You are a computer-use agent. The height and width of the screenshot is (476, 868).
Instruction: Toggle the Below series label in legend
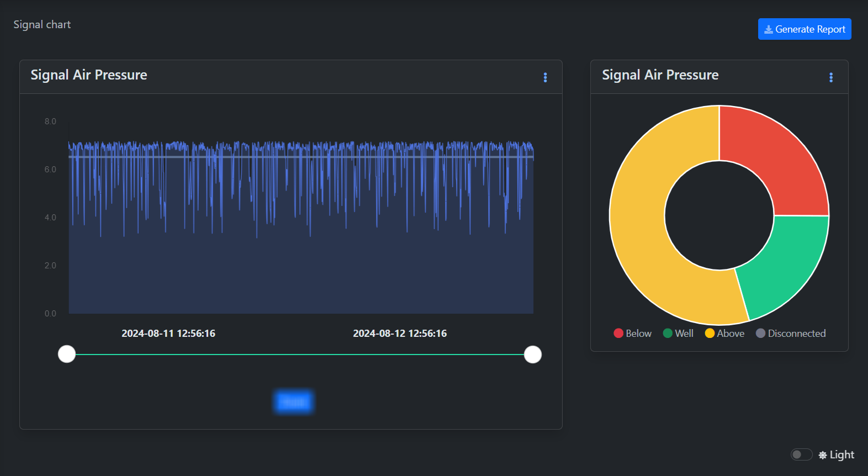coord(638,334)
